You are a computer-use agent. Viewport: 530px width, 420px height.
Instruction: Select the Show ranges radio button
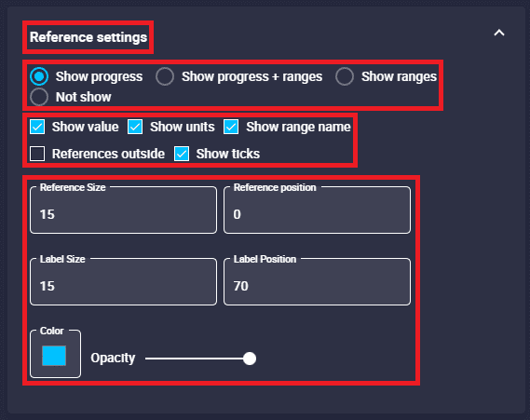[345, 76]
